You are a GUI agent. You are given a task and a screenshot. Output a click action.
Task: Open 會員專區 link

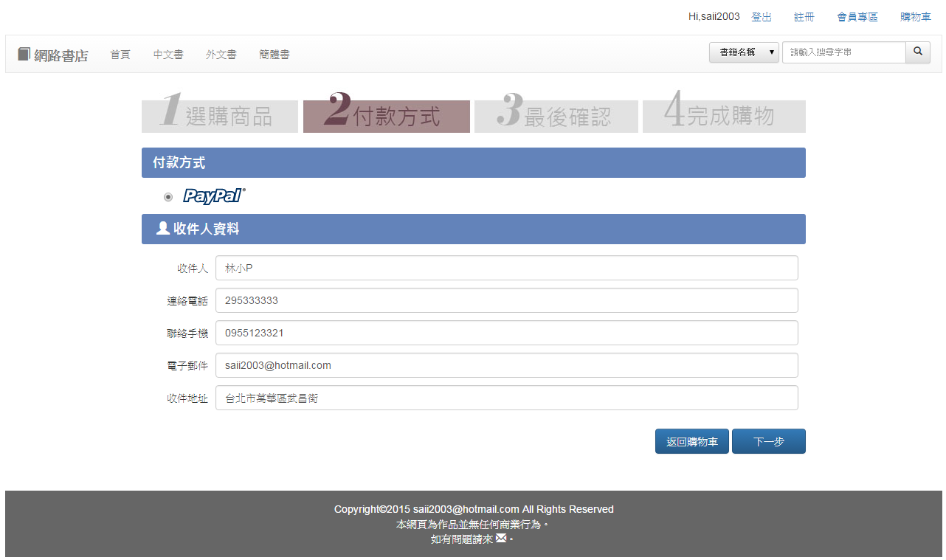tap(857, 17)
